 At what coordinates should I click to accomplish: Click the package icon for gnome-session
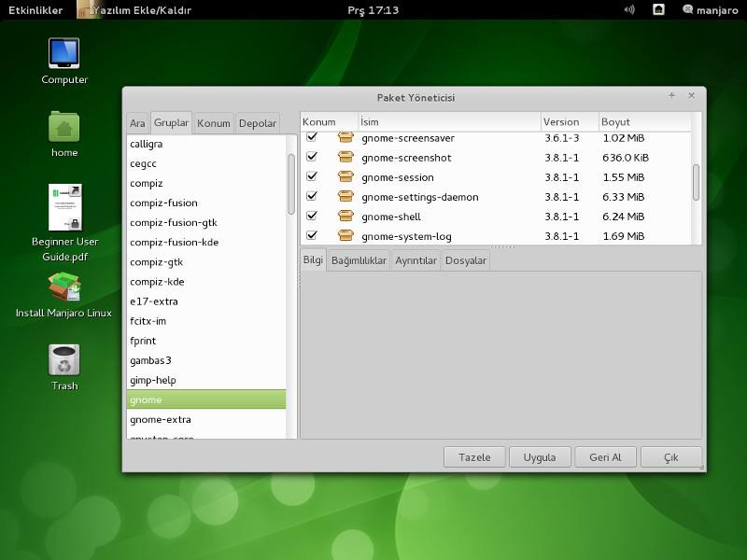tap(345, 176)
